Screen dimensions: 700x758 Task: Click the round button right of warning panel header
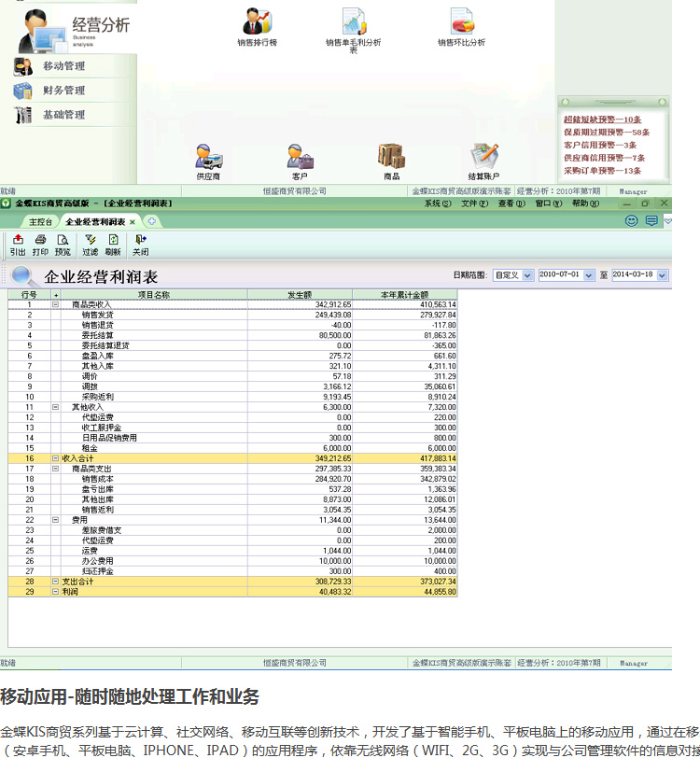pyautogui.click(x=662, y=102)
